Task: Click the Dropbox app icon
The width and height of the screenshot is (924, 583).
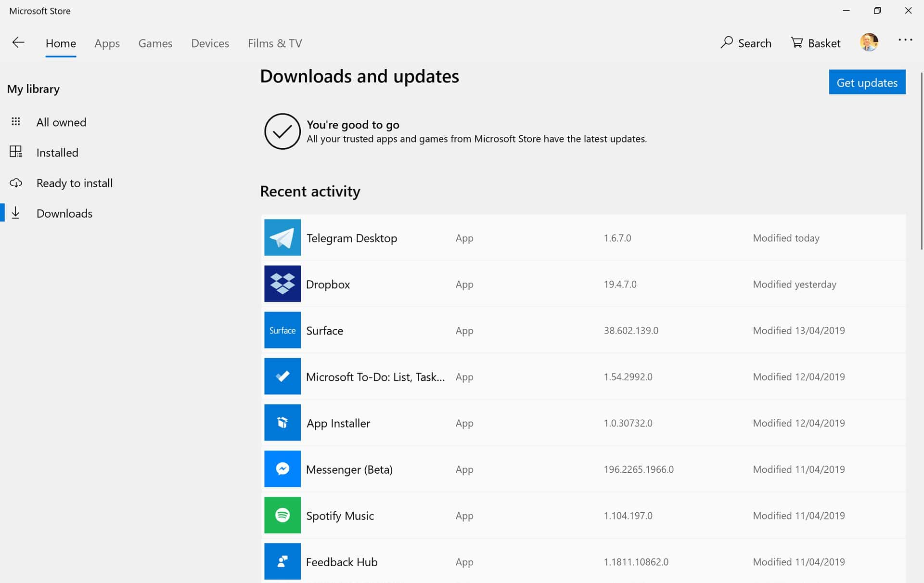Action: [282, 284]
